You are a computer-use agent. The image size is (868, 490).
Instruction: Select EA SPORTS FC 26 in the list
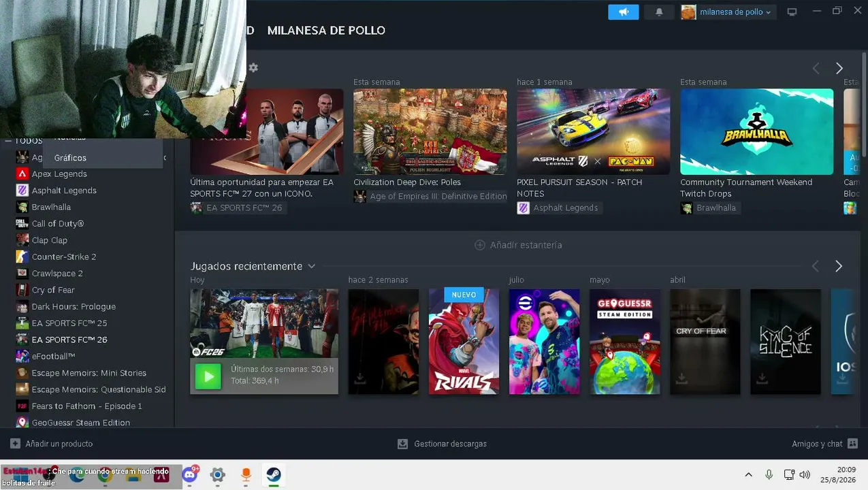click(69, 340)
